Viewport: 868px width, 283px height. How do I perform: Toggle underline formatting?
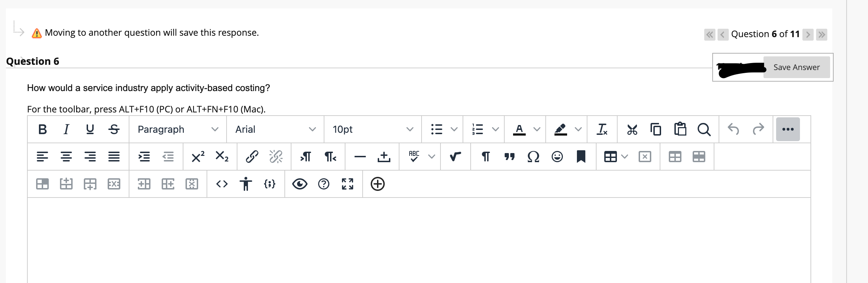point(90,129)
